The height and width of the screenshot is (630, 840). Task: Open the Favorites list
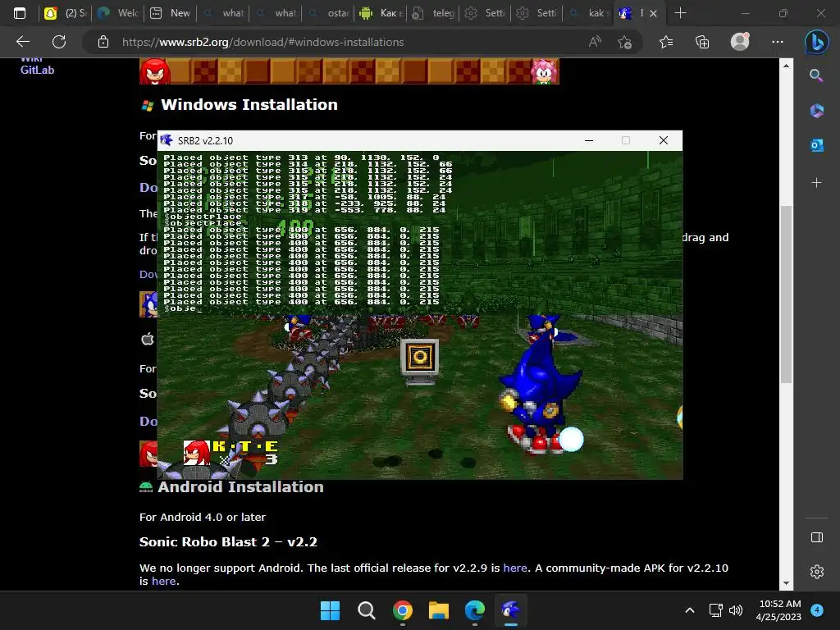(x=666, y=42)
